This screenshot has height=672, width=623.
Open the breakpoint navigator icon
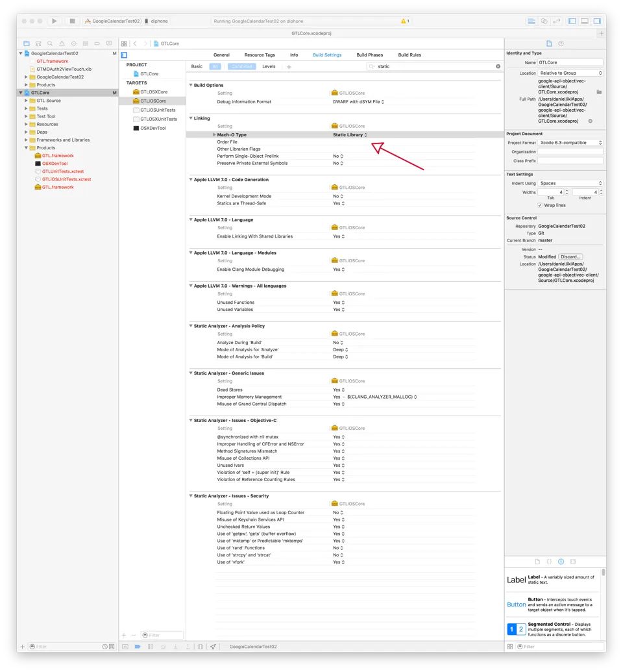tap(97, 44)
